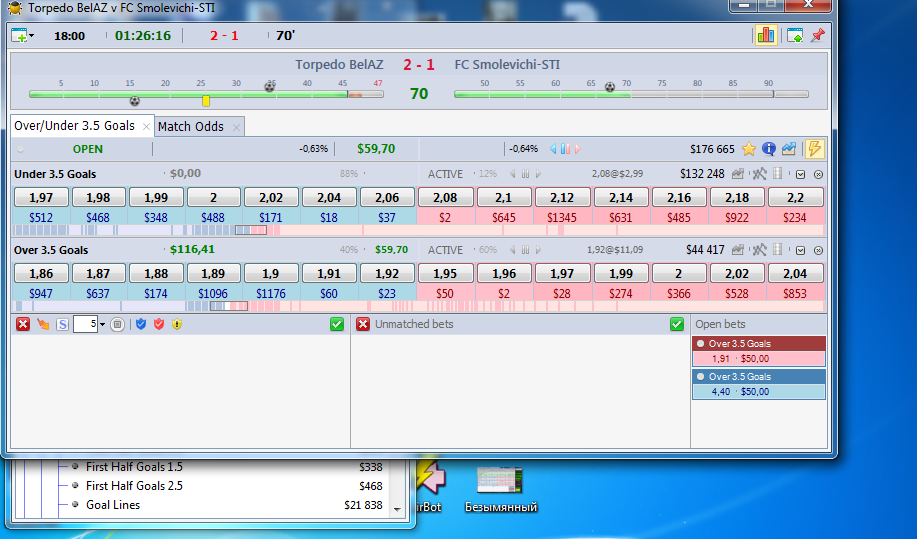Toggle the S stake icon
The width and height of the screenshot is (917, 539).
pyautogui.click(x=63, y=324)
